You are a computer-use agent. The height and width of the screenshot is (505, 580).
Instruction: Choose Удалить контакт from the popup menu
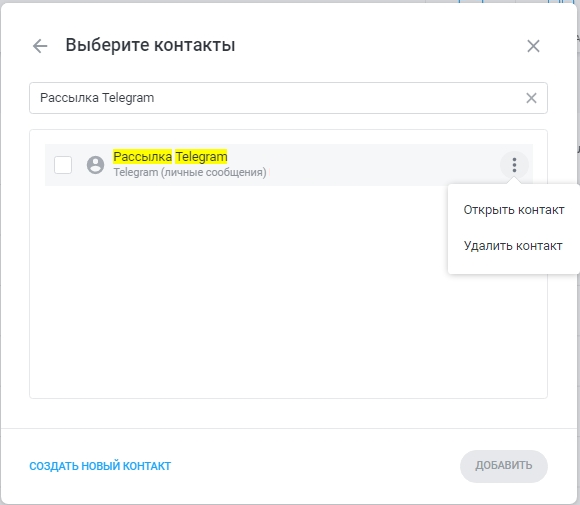pyautogui.click(x=513, y=246)
